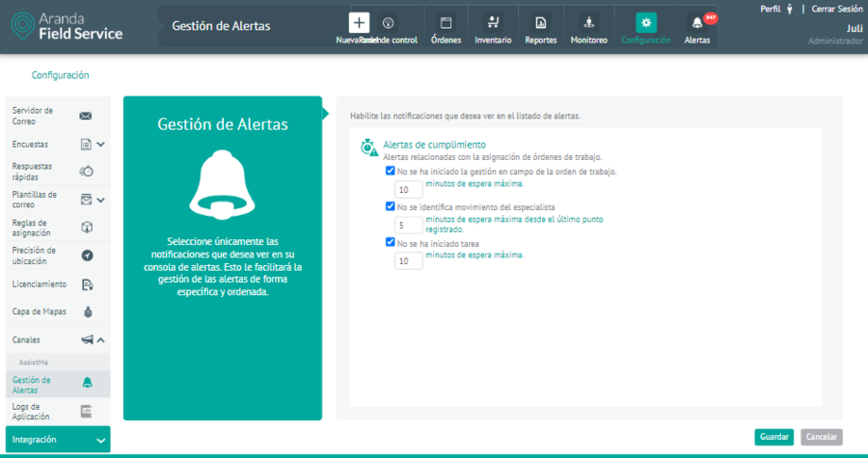Click the Reglas de asignación cube icon

87,228
